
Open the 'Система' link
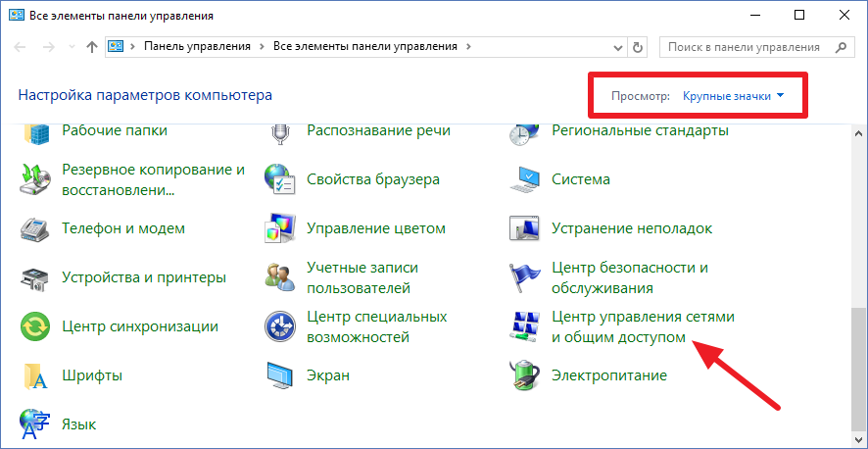[x=581, y=179]
